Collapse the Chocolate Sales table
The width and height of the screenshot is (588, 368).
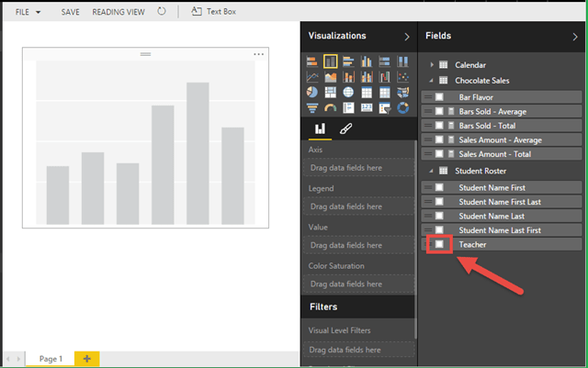(x=432, y=81)
